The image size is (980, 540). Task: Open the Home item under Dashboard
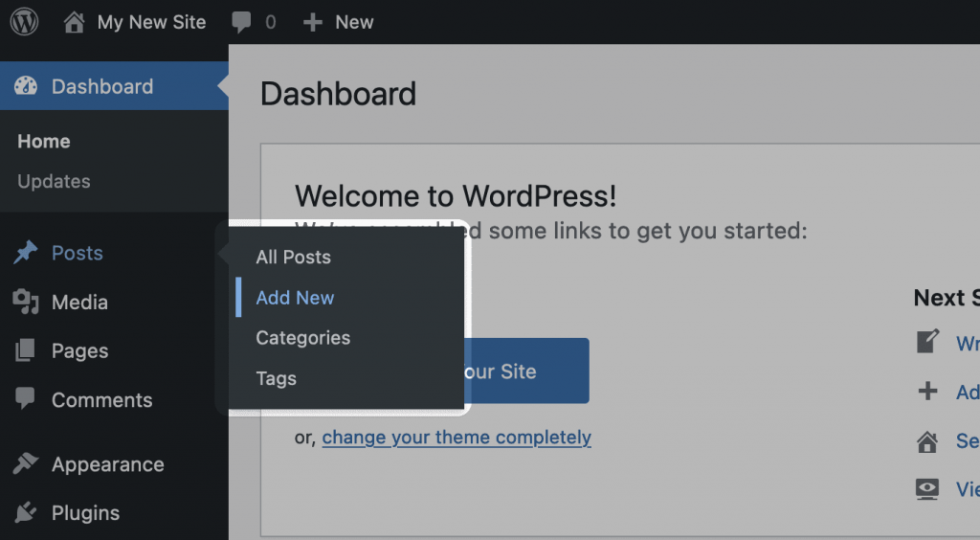pyautogui.click(x=44, y=141)
